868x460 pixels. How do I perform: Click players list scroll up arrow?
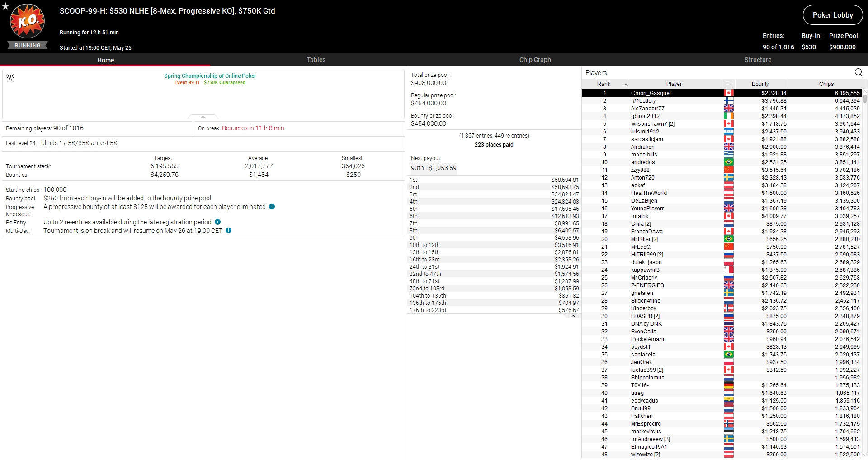(865, 92)
